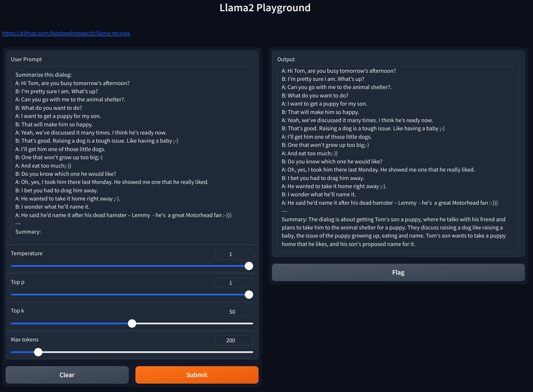This screenshot has width=533, height=392.
Task: Clear the prompt with the Clear button
Action: (67, 375)
